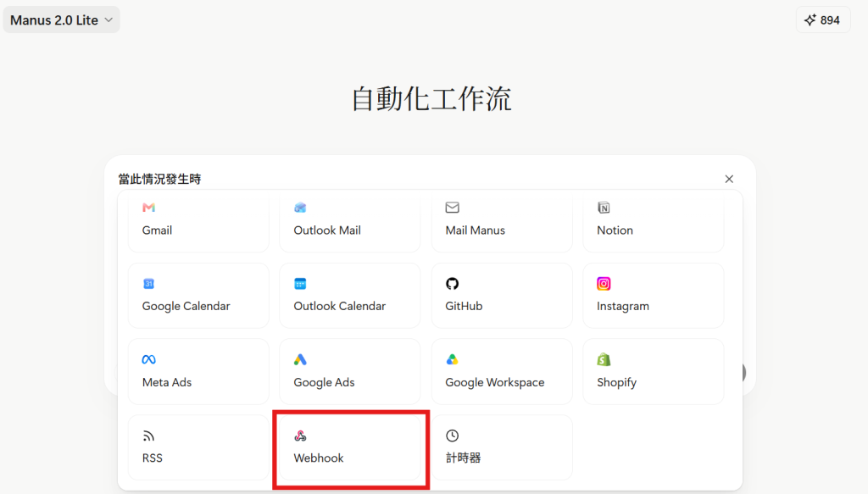
Task: Click the Google Ads logo icon
Action: pyautogui.click(x=300, y=359)
